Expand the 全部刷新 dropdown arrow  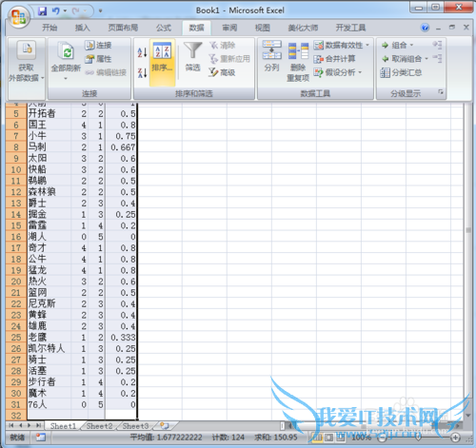66,78
